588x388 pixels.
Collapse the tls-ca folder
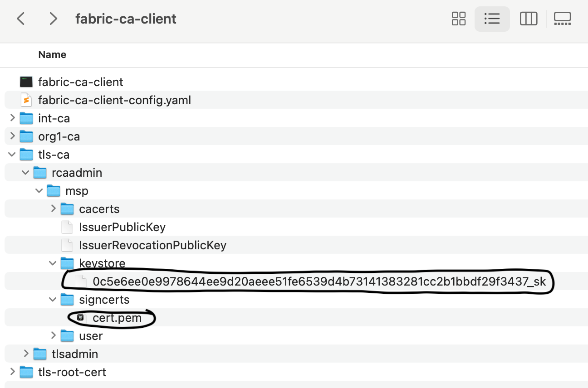[12, 155]
